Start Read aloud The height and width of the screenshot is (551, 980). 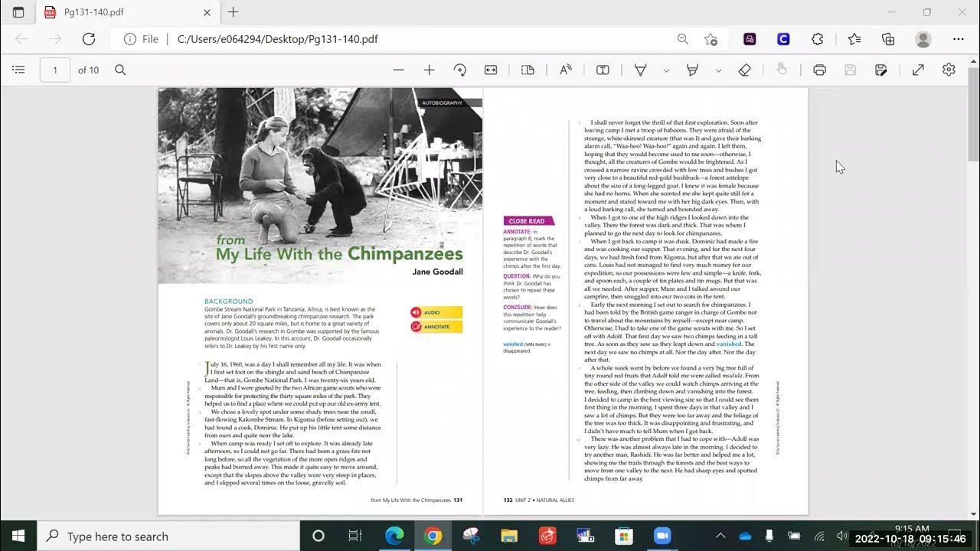click(x=566, y=70)
